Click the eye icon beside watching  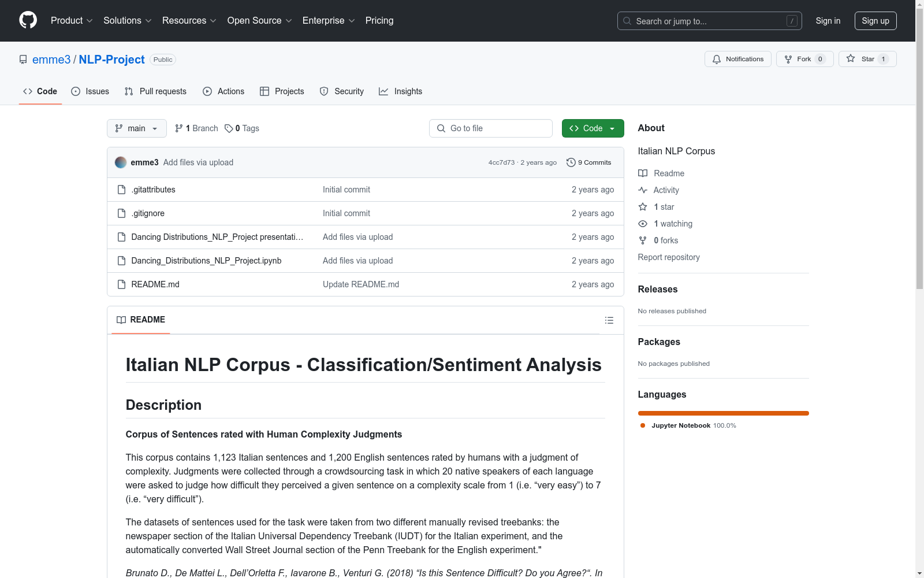coord(643,224)
